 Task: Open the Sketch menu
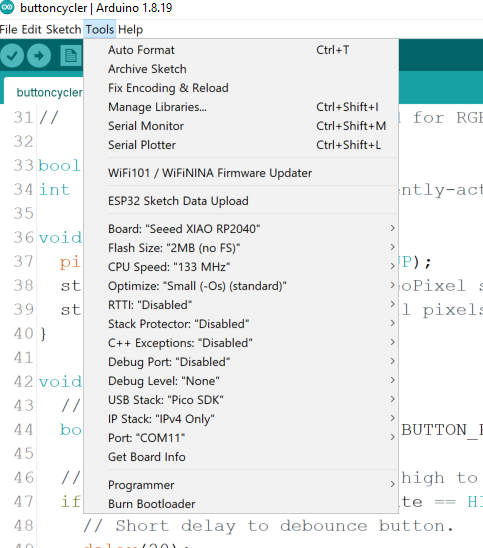pos(63,29)
